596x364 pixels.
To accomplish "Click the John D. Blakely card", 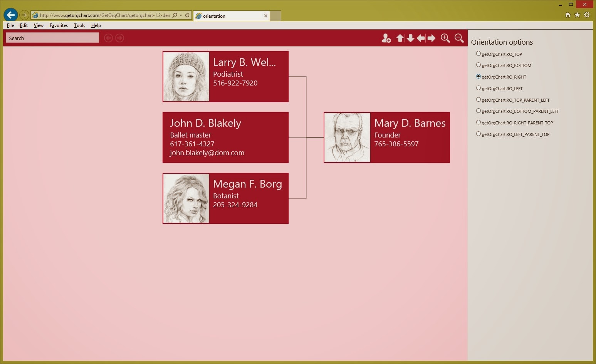I will (x=225, y=137).
